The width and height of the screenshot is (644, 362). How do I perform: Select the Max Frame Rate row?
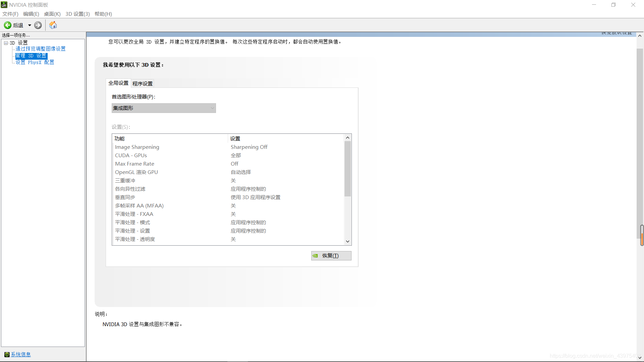click(135, 164)
